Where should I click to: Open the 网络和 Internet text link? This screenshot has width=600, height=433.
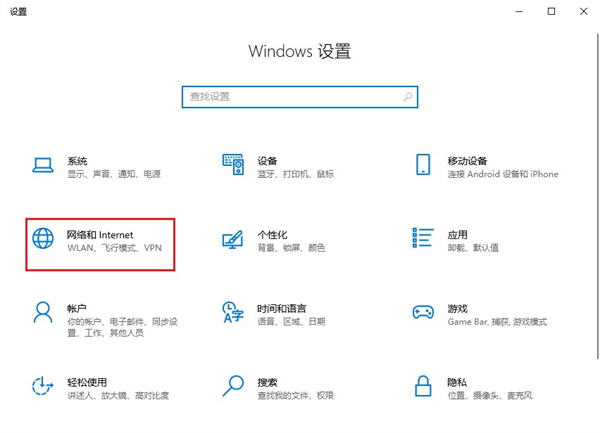[100, 234]
